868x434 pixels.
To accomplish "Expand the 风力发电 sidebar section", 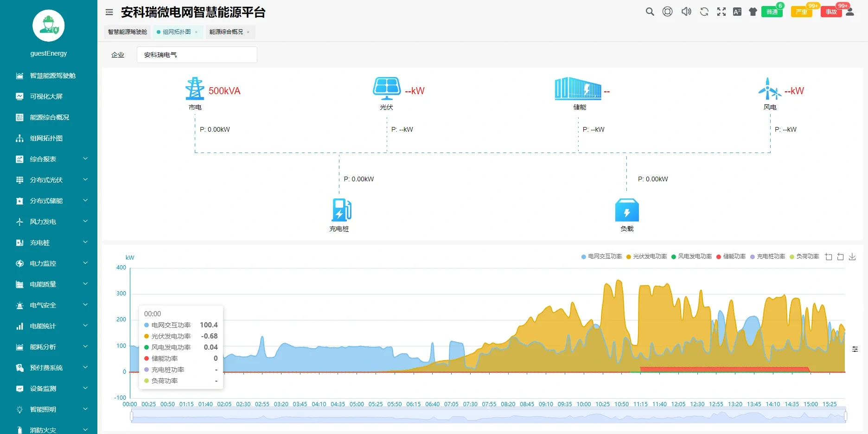I will 85,221.
